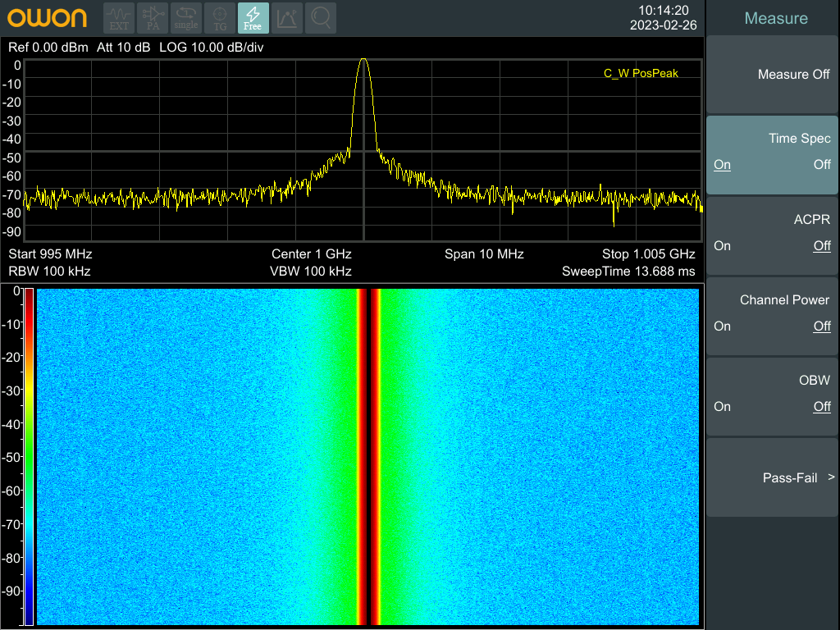This screenshot has height=630, width=840.
Task: Click the LOG 10.00 dB/div scale readout
Action: (212, 47)
